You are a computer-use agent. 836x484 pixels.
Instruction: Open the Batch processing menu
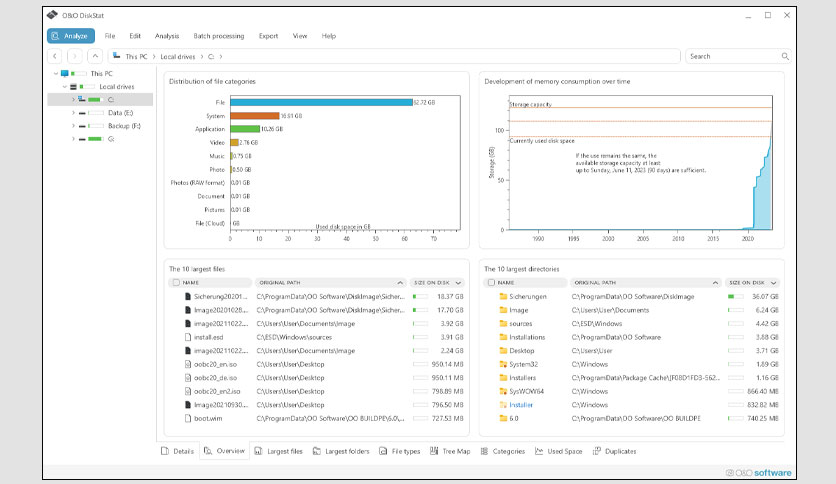219,36
